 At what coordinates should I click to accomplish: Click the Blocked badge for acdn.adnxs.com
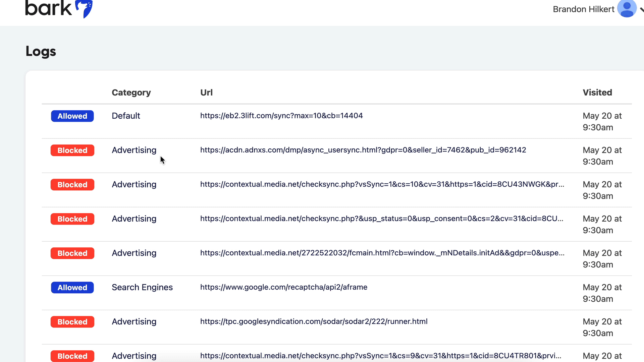point(72,150)
